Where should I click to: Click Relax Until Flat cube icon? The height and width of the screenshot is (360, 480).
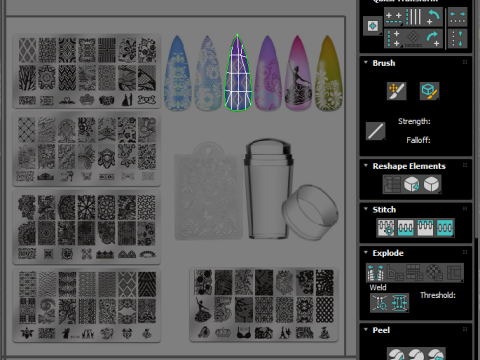click(x=412, y=184)
